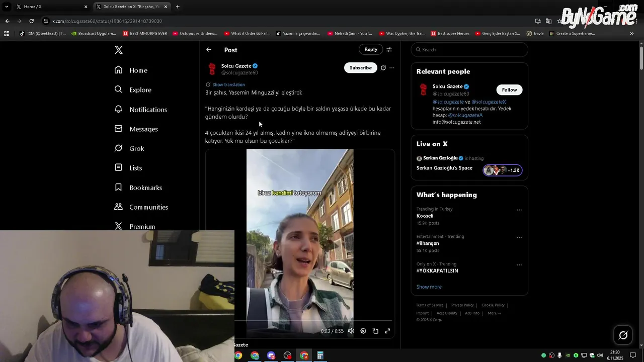Subscribe to Solcu Gazete
Image resolution: width=644 pixels, height=362 pixels.
361,68
